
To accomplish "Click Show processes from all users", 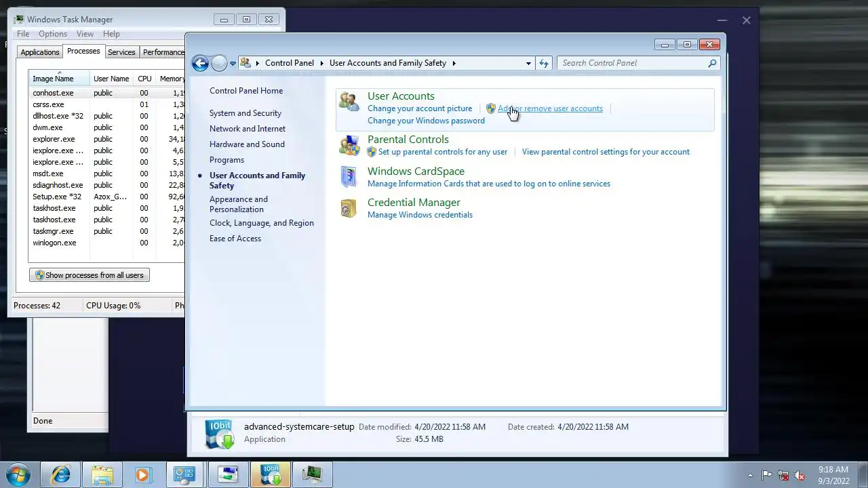I will coord(89,275).
